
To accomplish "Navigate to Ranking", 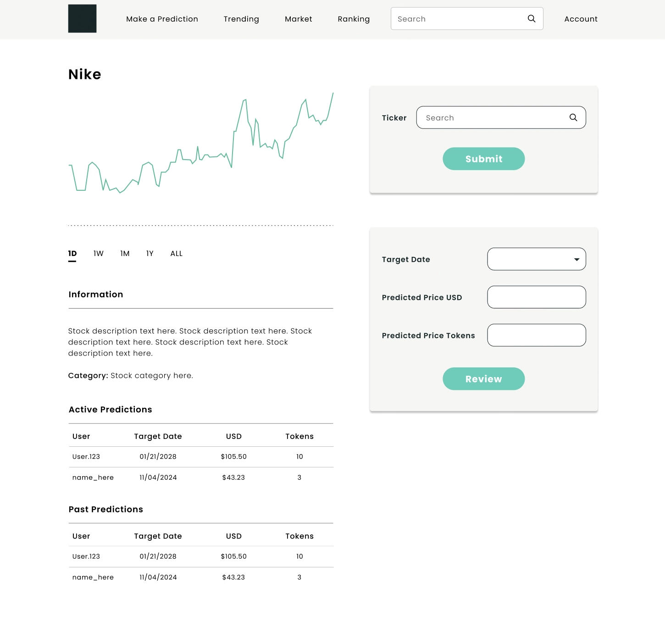I will tap(354, 19).
